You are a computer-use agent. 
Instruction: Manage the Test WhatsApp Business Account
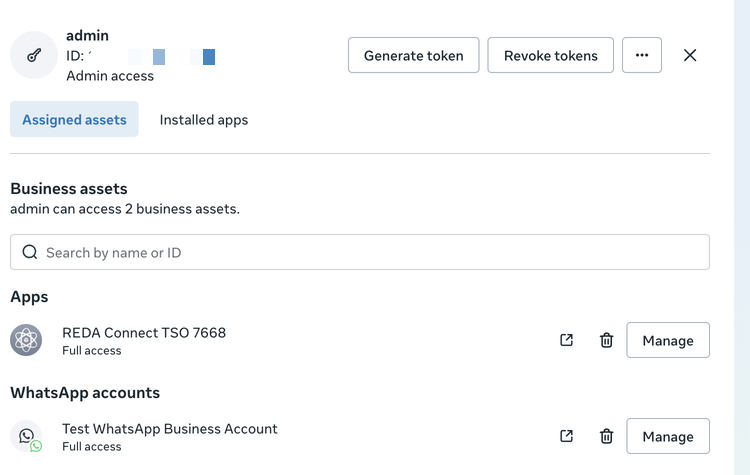point(668,436)
